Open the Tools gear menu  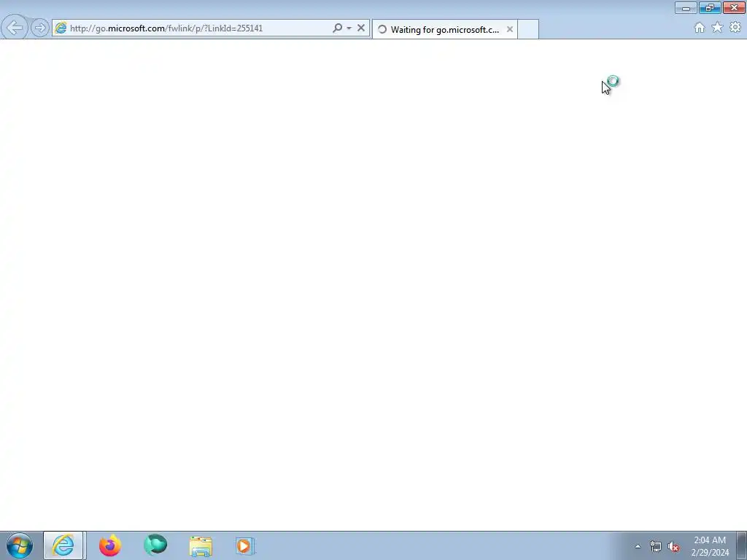735,28
